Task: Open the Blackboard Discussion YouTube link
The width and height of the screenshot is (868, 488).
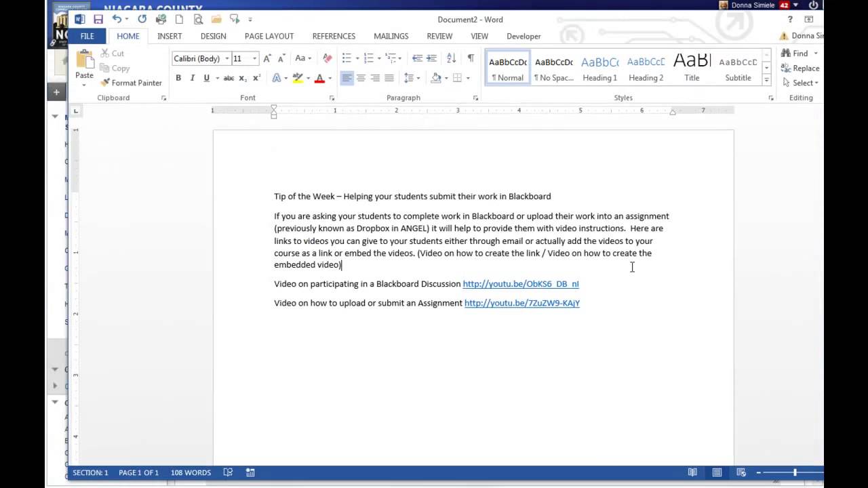Action: [x=521, y=284]
